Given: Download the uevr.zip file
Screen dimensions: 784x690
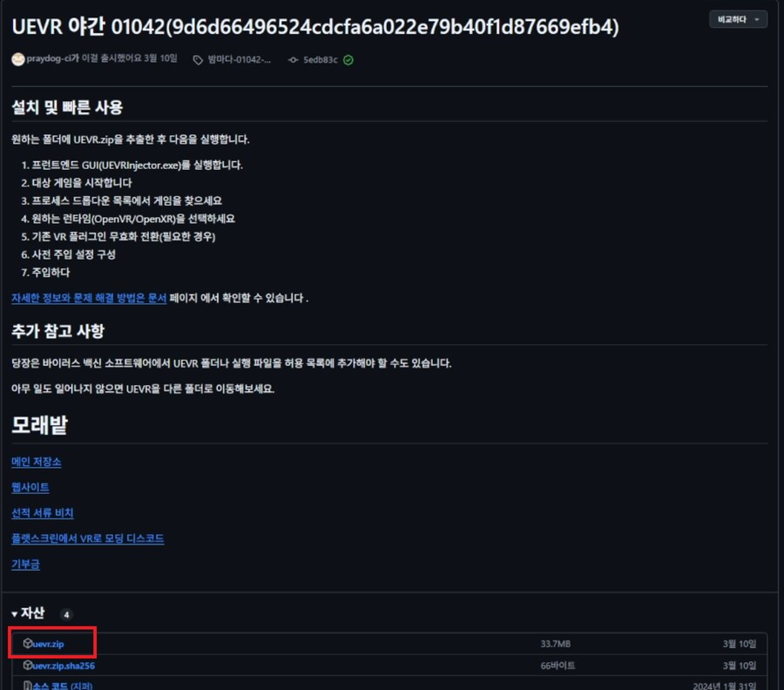Looking at the screenshot, I should (49, 644).
